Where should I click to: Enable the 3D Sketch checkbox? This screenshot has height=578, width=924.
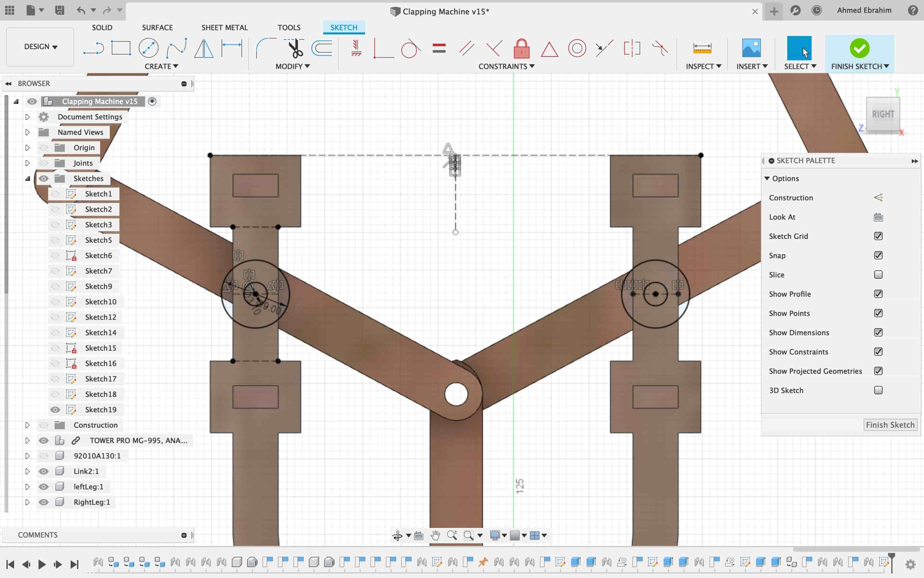(x=878, y=390)
